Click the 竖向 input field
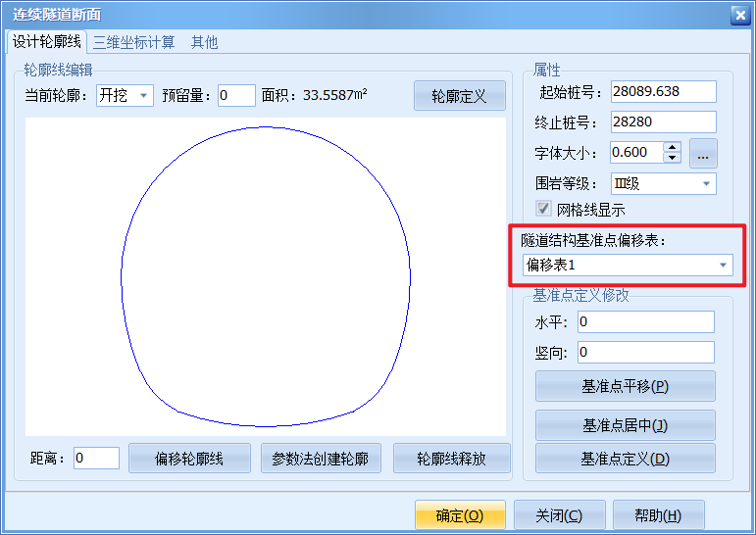756x535 pixels. coord(646,353)
